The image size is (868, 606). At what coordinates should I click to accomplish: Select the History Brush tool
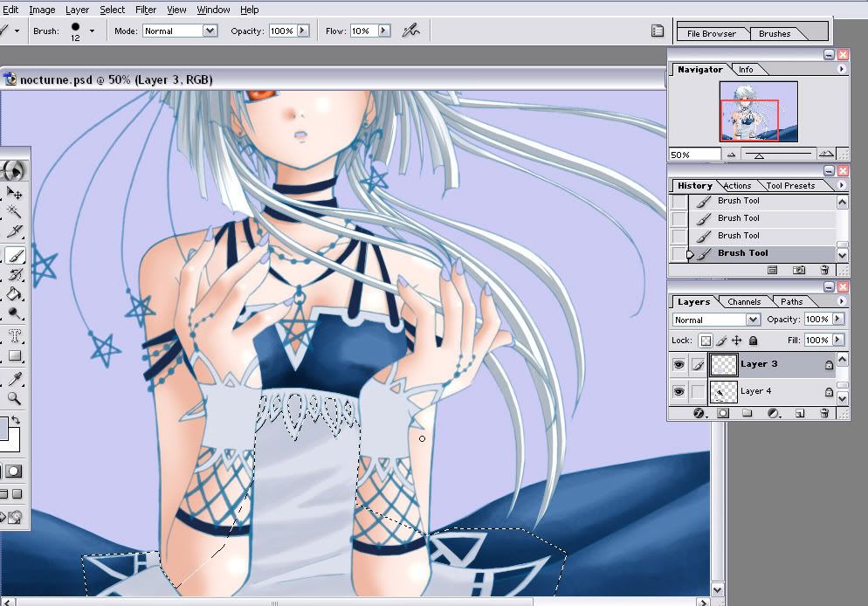point(15,274)
